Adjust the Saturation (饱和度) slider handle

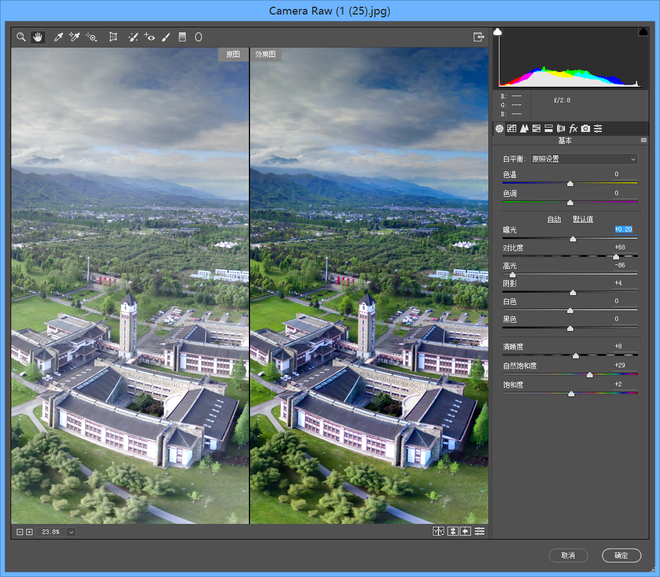[571, 394]
